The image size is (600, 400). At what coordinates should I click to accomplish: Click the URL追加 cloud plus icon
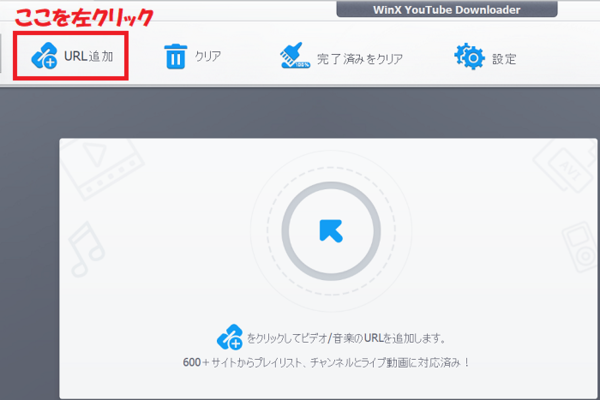(x=44, y=56)
